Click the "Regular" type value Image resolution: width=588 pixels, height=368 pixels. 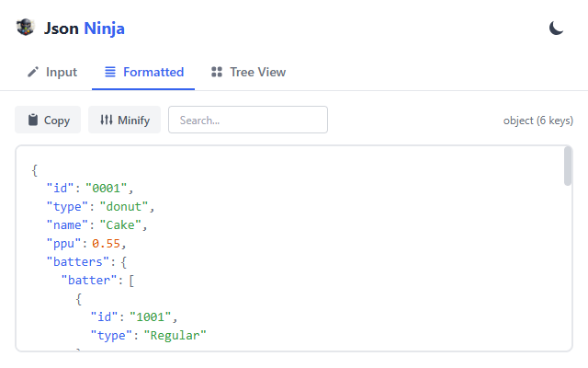click(x=175, y=335)
